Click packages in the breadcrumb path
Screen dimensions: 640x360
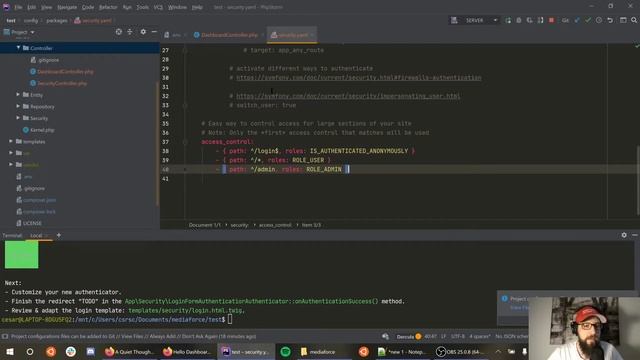(57, 20)
